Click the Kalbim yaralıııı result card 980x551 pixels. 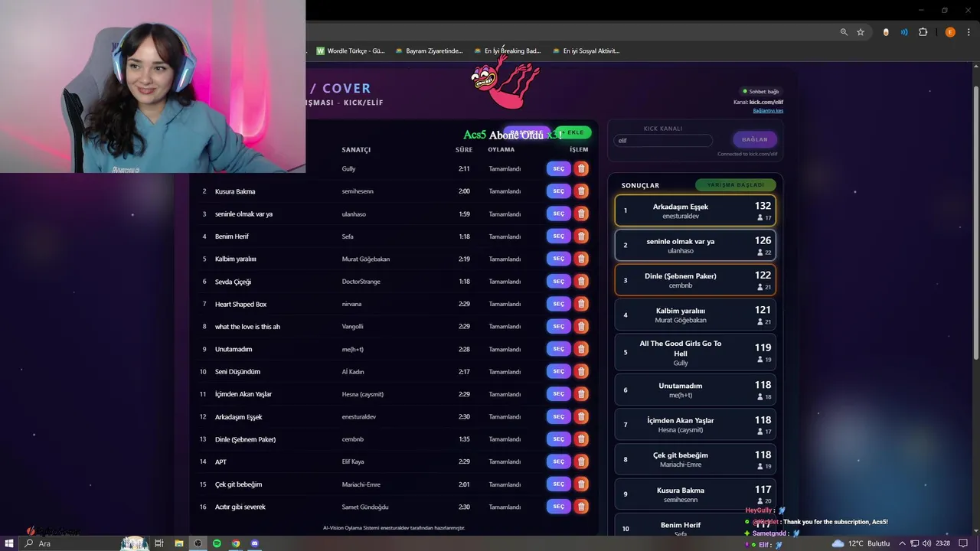695,315
